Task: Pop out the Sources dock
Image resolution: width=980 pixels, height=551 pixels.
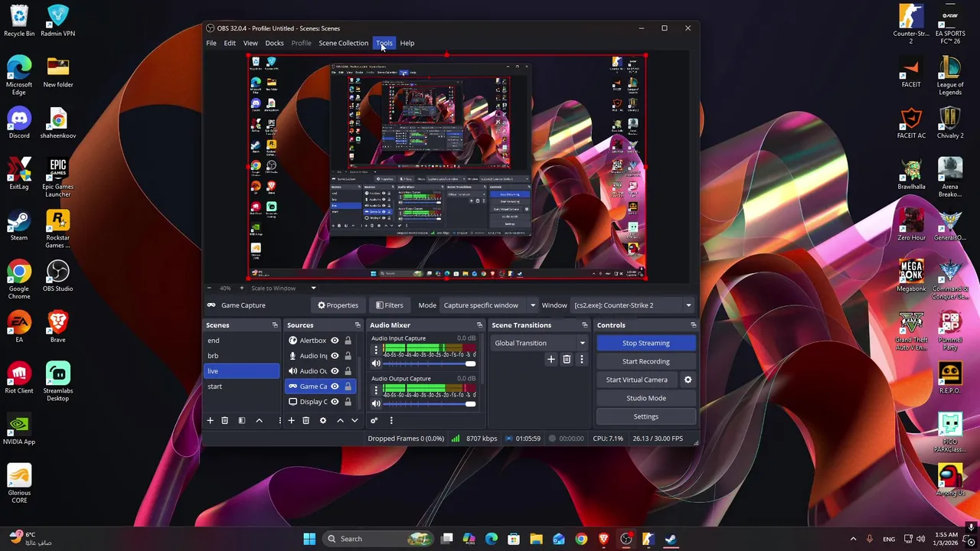Action: tap(357, 325)
